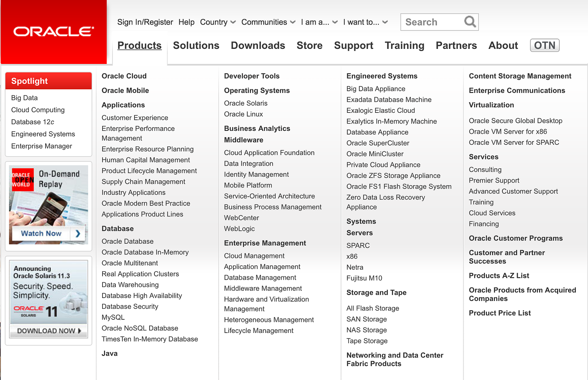588x380 pixels.
Task: Open the Oracle Solaris link
Action: tap(246, 103)
